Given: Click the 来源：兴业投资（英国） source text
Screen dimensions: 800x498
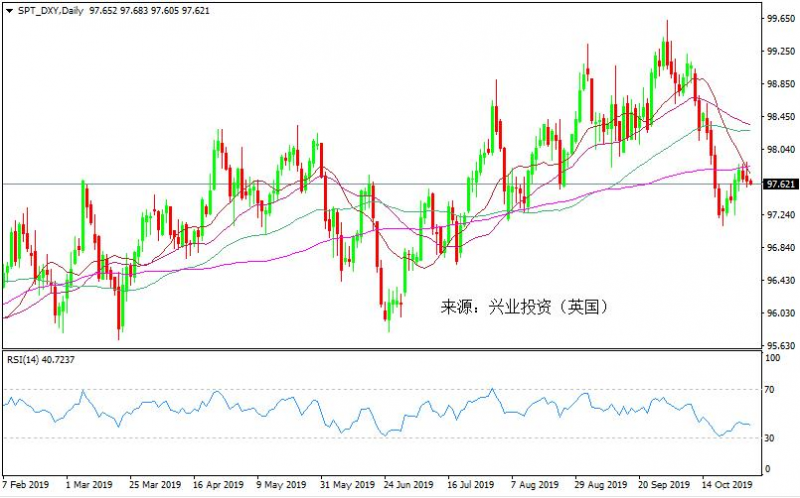Looking at the screenshot, I should [524, 308].
